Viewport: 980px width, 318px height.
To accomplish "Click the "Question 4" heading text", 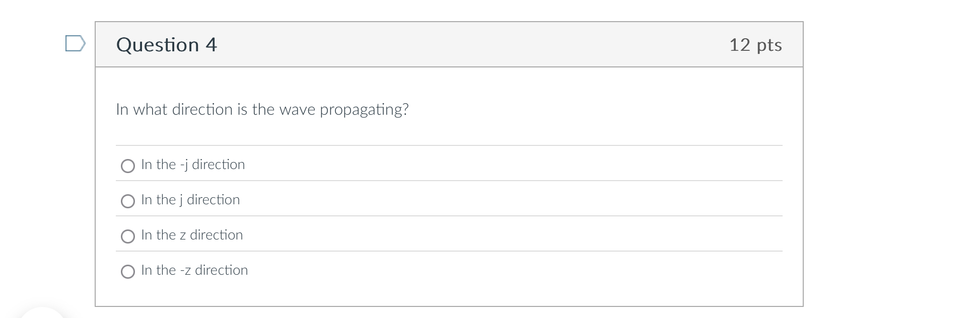I will pos(167,45).
